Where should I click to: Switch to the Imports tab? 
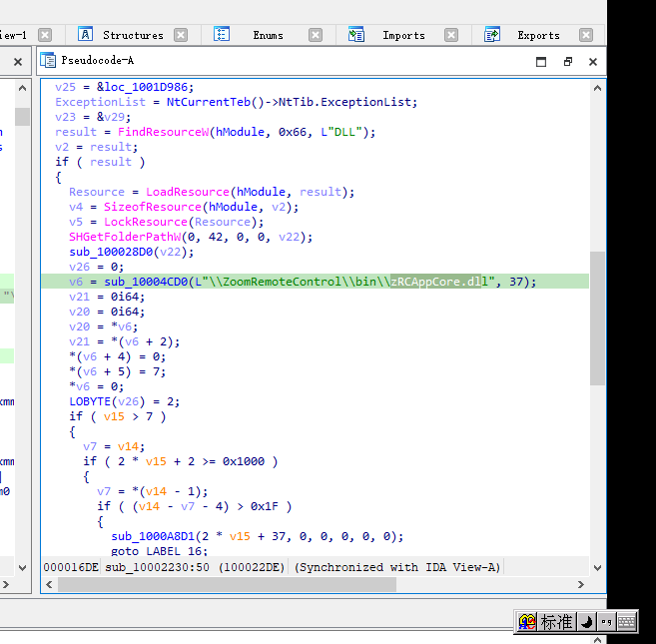(x=403, y=35)
